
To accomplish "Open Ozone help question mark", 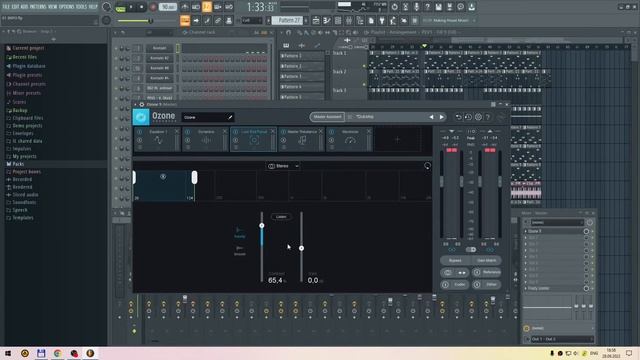I will (488, 117).
